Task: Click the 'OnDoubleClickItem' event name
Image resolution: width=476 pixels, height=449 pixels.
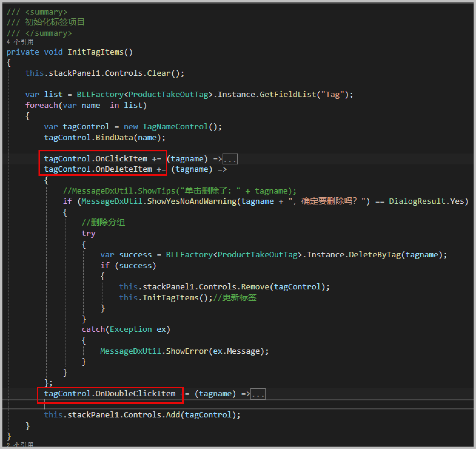Action: (x=136, y=394)
